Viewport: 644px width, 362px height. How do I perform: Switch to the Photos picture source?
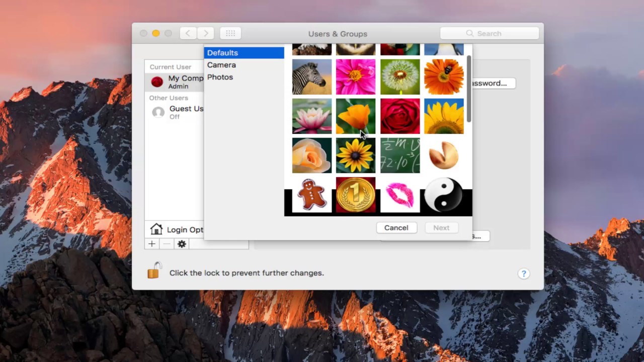coord(220,77)
